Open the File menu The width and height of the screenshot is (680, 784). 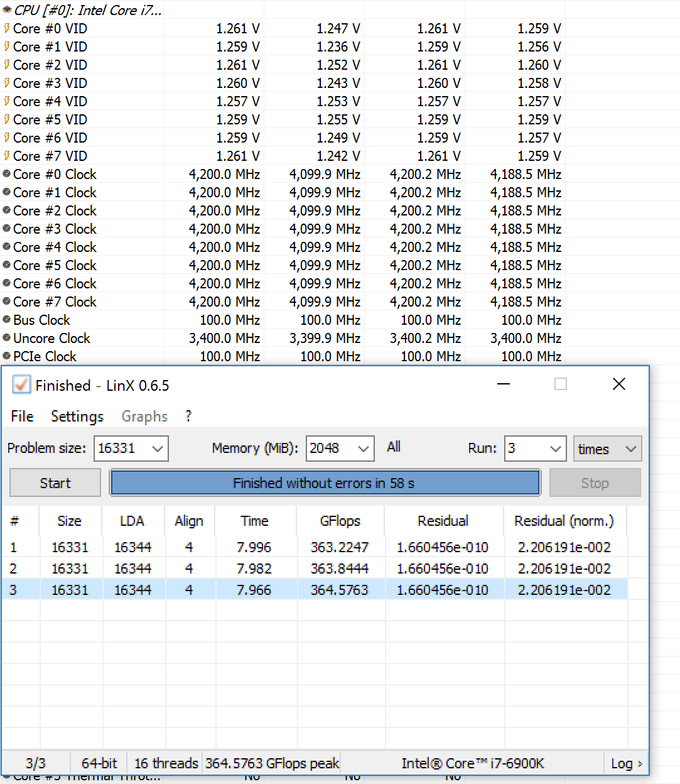[x=22, y=416]
